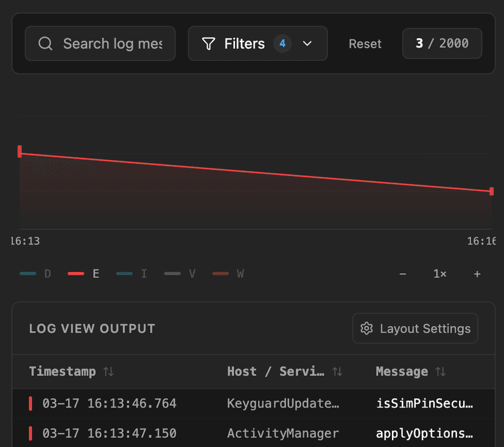Toggle the W level legend series

pyautogui.click(x=228, y=274)
